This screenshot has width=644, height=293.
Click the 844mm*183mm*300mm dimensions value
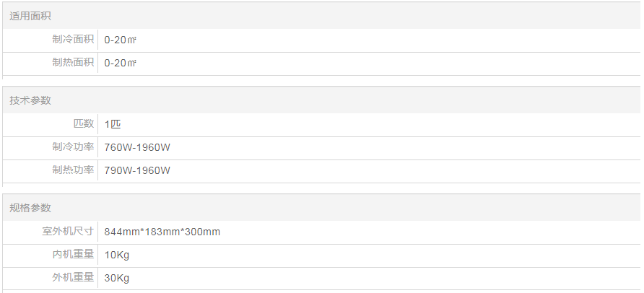pyautogui.click(x=162, y=232)
